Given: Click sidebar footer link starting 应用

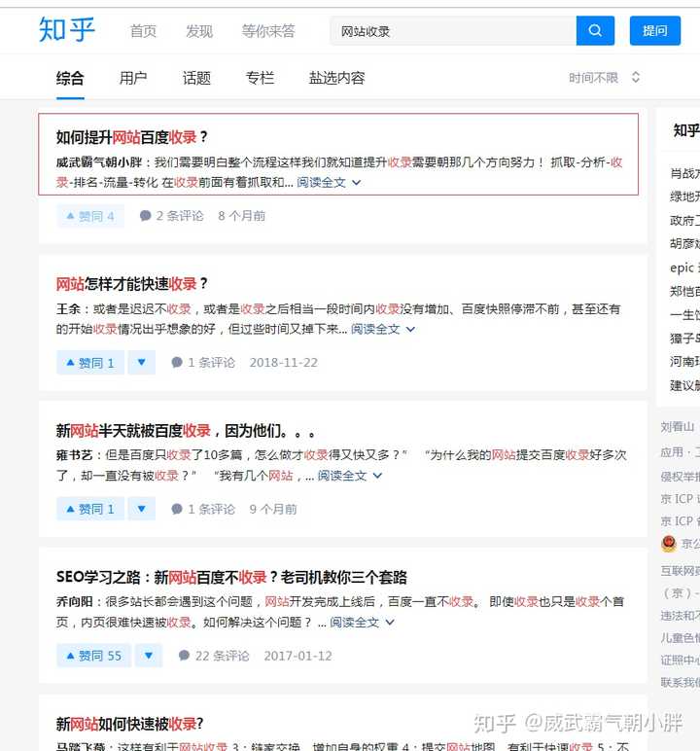Looking at the screenshot, I should point(680,452).
